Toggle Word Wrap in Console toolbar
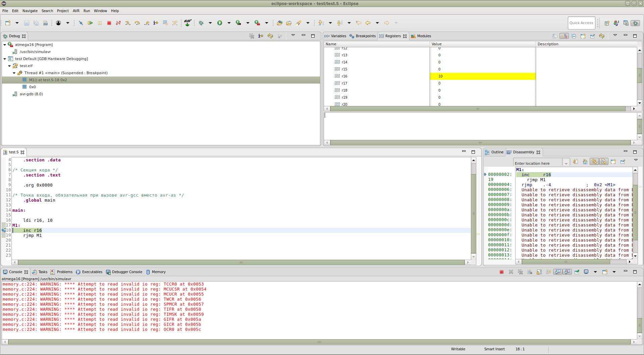644x355 pixels. (x=548, y=272)
